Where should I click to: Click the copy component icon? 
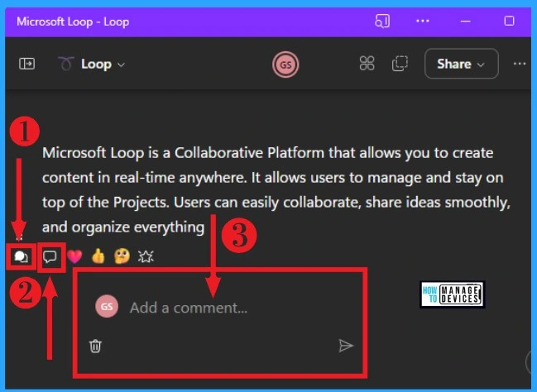tap(400, 64)
